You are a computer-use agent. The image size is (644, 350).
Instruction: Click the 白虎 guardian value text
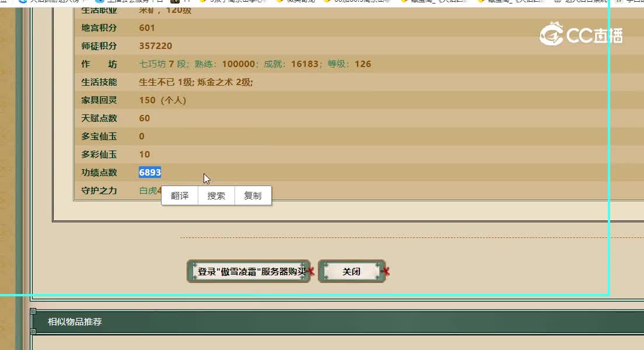tap(148, 191)
